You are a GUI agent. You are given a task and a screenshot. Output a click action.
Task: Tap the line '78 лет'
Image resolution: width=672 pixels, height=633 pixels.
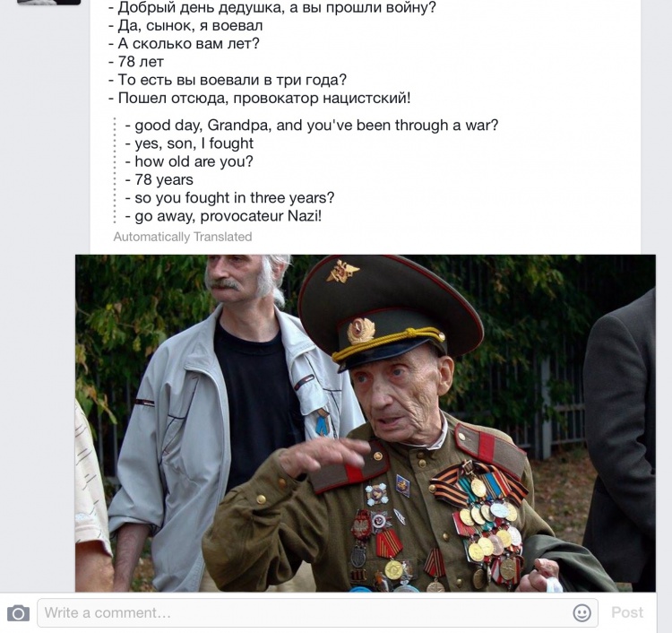[135, 62]
